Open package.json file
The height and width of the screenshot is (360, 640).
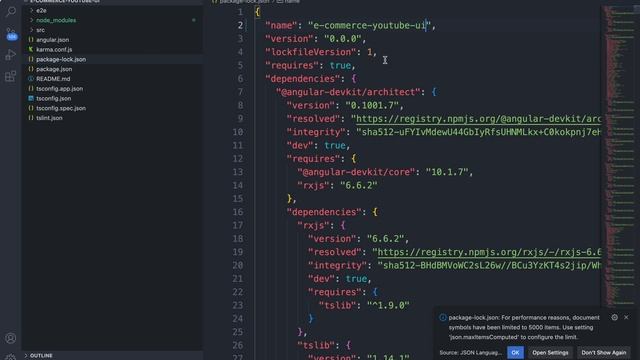54,69
